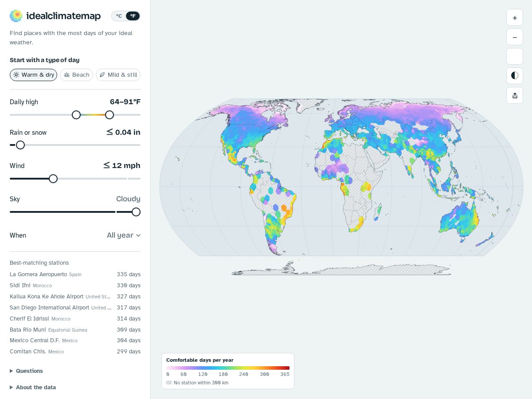Select the Mild & still preset
The width and height of the screenshot is (532, 399).
point(118,75)
